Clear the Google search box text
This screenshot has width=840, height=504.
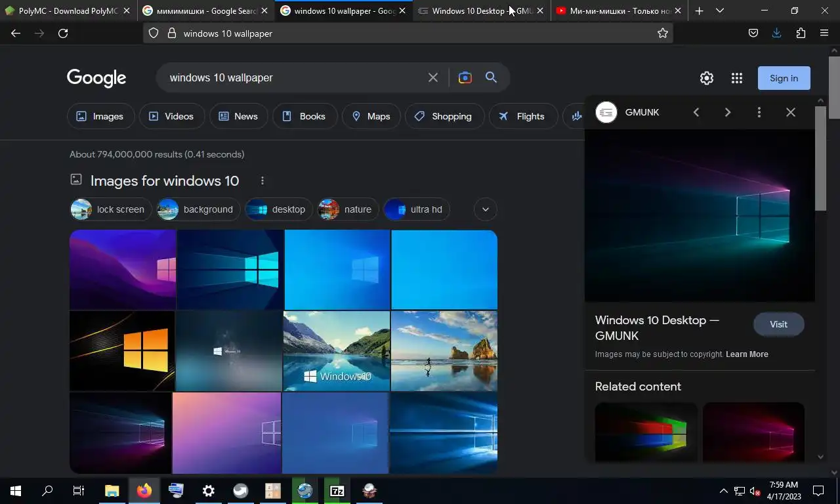pyautogui.click(x=433, y=77)
